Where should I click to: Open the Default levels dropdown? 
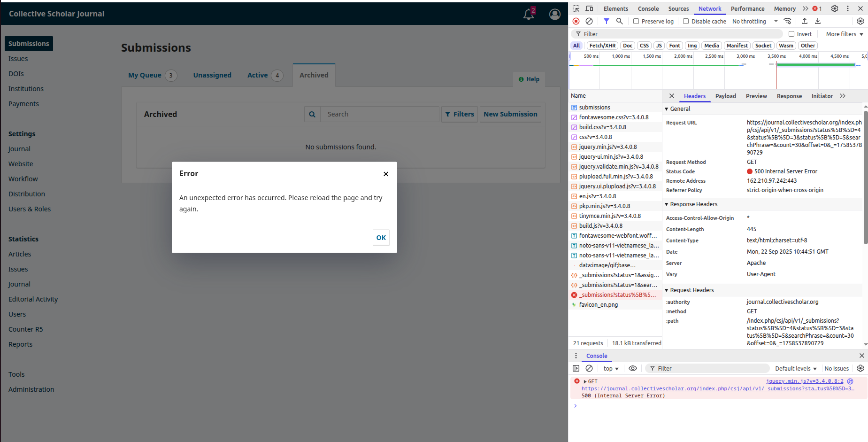[796, 368]
